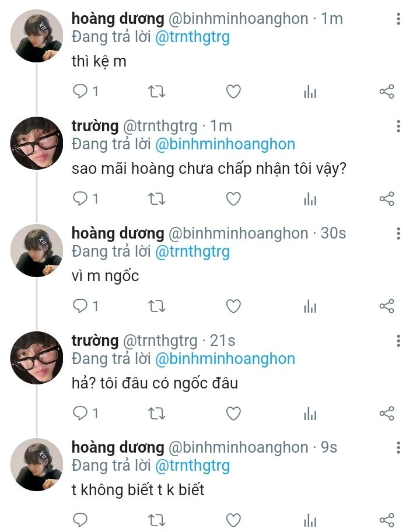
Task: Open @trnthgtrg mention link in first tweet
Action: (192, 37)
